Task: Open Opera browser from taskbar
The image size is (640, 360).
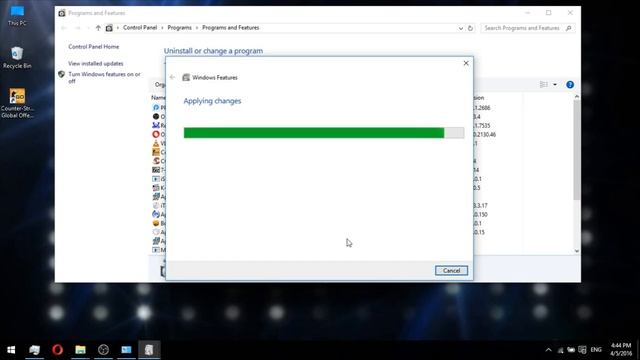Action: pyautogui.click(x=58, y=350)
